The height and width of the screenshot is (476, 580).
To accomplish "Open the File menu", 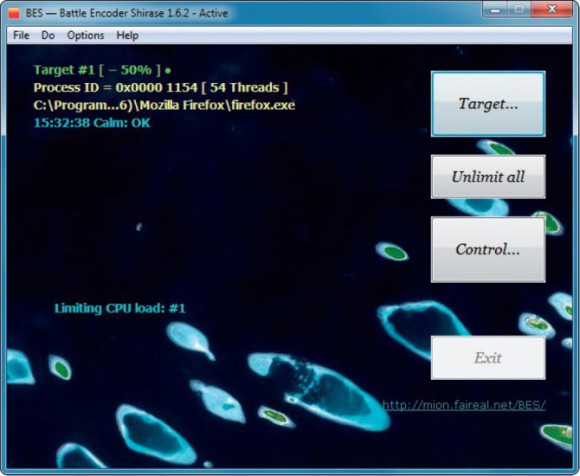I will pos(21,36).
